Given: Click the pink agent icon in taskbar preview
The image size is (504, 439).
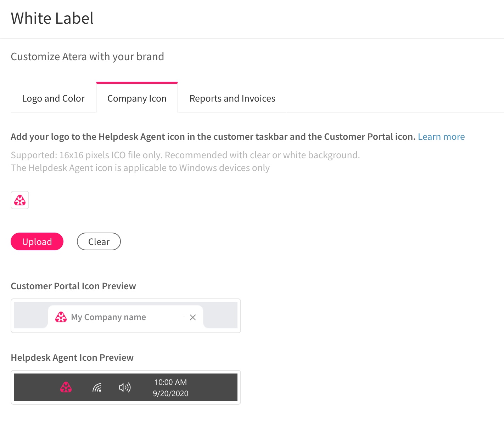Looking at the screenshot, I should click(66, 387).
